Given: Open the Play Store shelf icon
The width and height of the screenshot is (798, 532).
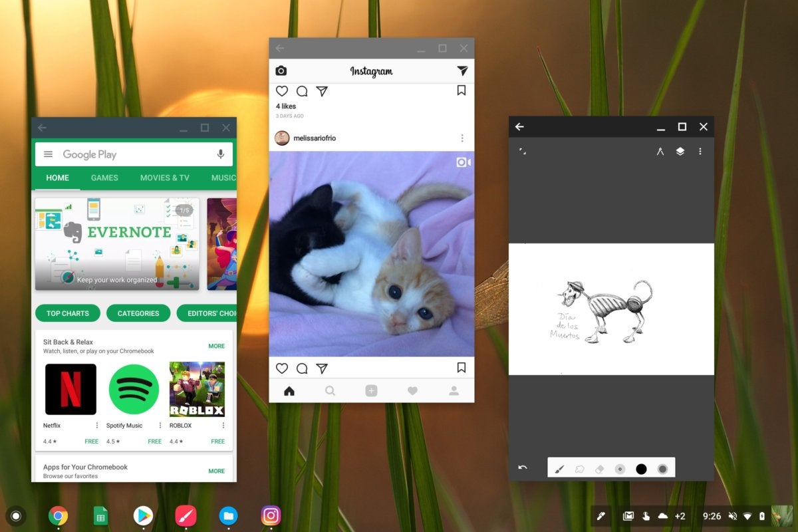Looking at the screenshot, I should 143,515.
